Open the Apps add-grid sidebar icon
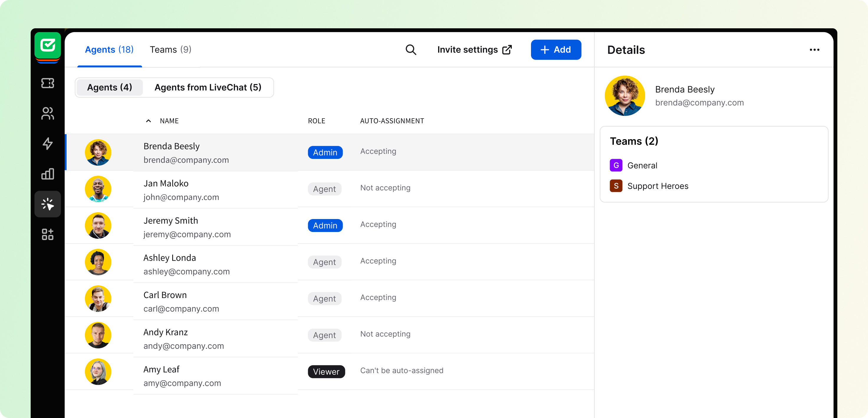This screenshot has height=418, width=868. tap(47, 234)
